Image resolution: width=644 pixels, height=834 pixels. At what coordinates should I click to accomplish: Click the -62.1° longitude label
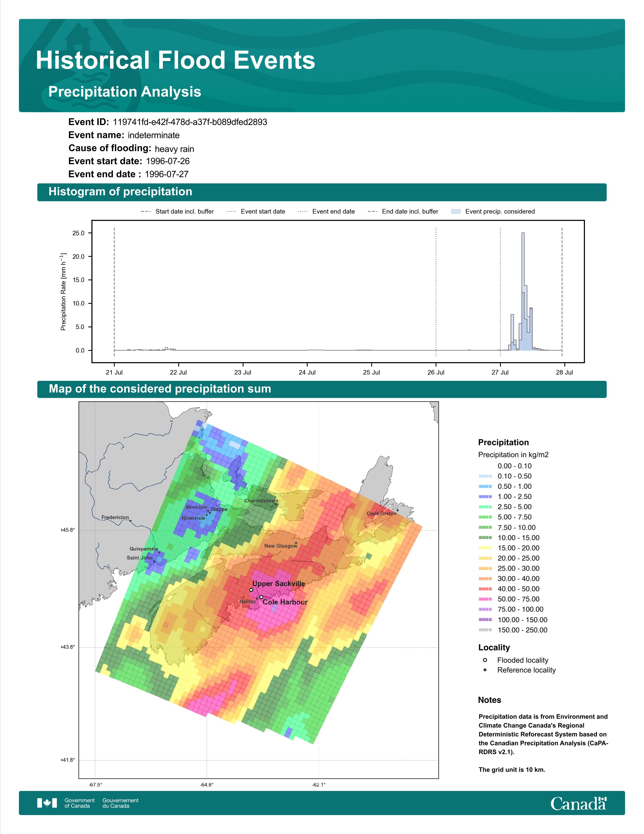[x=319, y=785]
